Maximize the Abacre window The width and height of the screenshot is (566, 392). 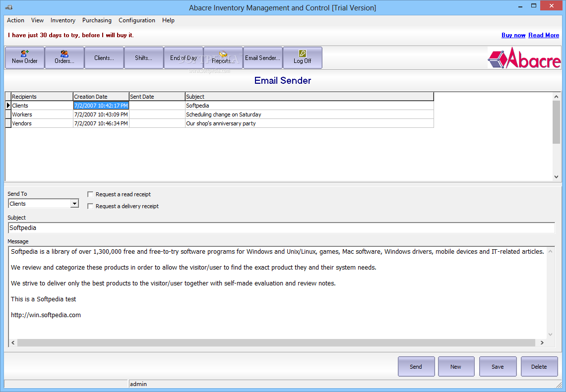534,6
